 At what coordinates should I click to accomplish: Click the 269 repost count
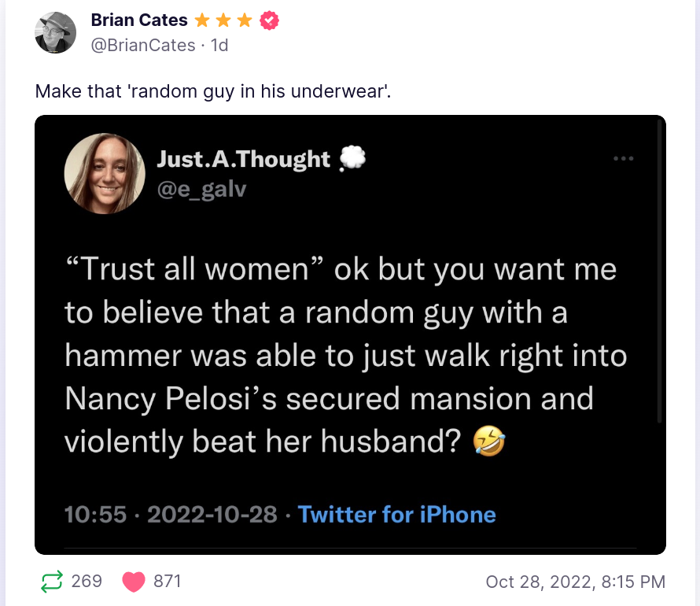point(87,582)
